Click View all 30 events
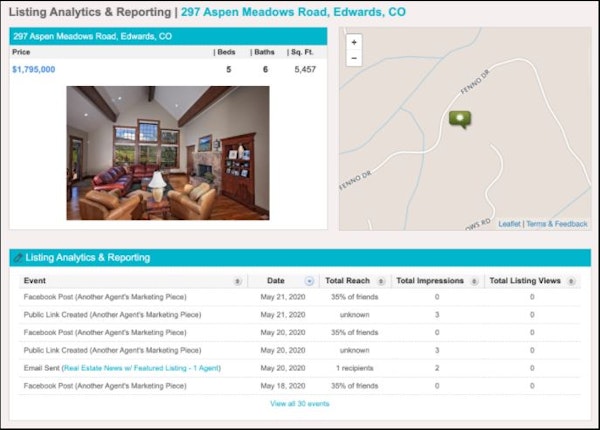The width and height of the screenshot is (600, 430). coord(299,404)
